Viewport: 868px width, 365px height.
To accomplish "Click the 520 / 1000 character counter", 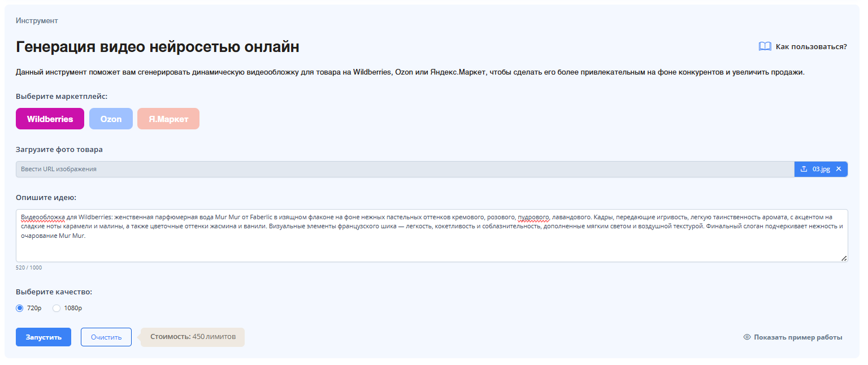I will click(x=29, y=267).
